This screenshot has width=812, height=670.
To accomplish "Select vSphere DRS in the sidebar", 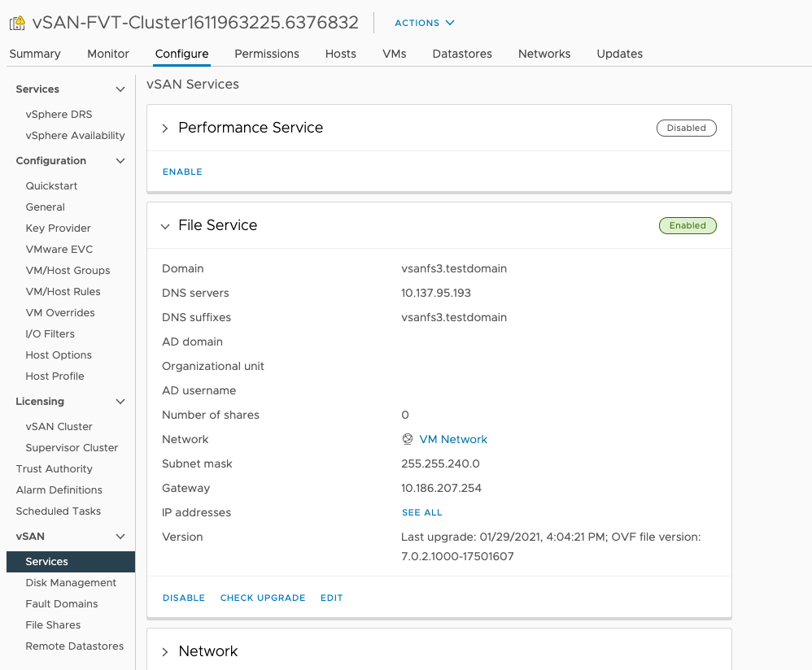I will 59,115.
